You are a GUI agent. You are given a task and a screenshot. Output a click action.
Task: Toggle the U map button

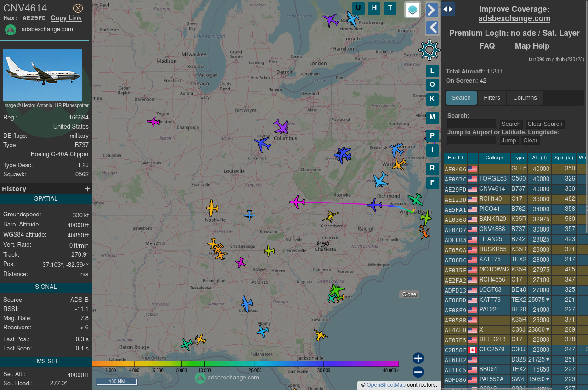tap(358, 8)
